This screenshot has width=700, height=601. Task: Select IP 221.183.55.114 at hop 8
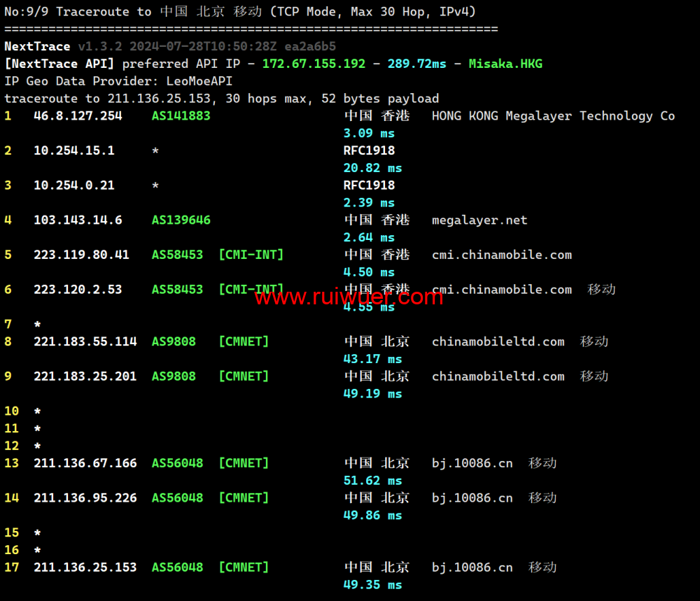[x=85, y=341]
